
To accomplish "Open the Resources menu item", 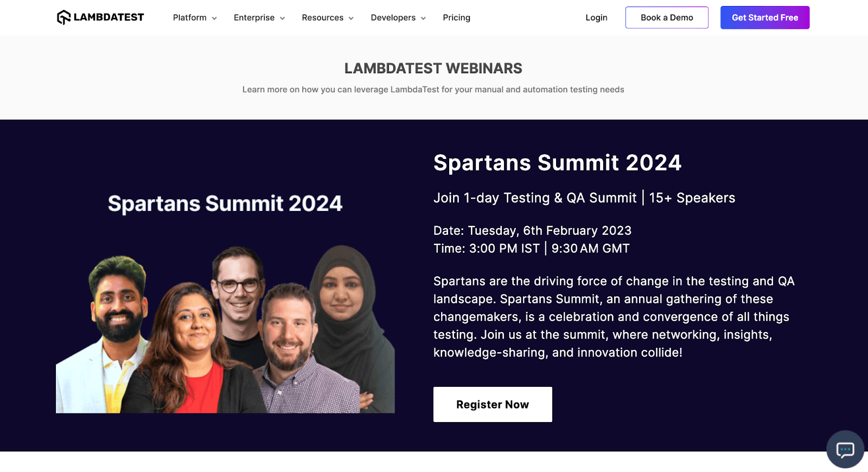I will pos(322,18).
